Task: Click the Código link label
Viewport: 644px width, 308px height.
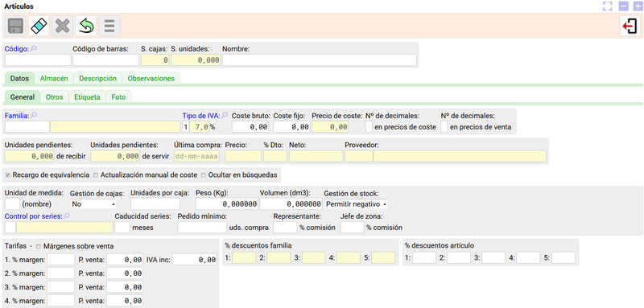Action: point(17,49)
